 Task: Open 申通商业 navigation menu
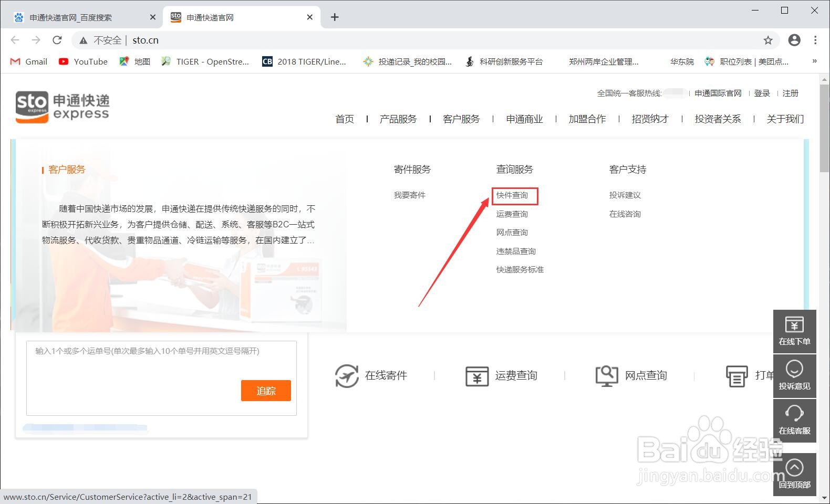(x=524, y=119)
